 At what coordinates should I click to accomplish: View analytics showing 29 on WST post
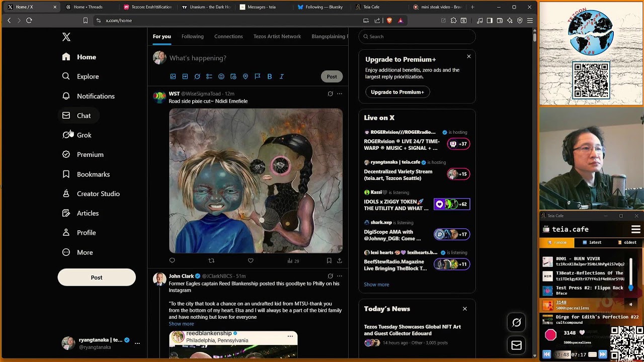pos(293,261)
